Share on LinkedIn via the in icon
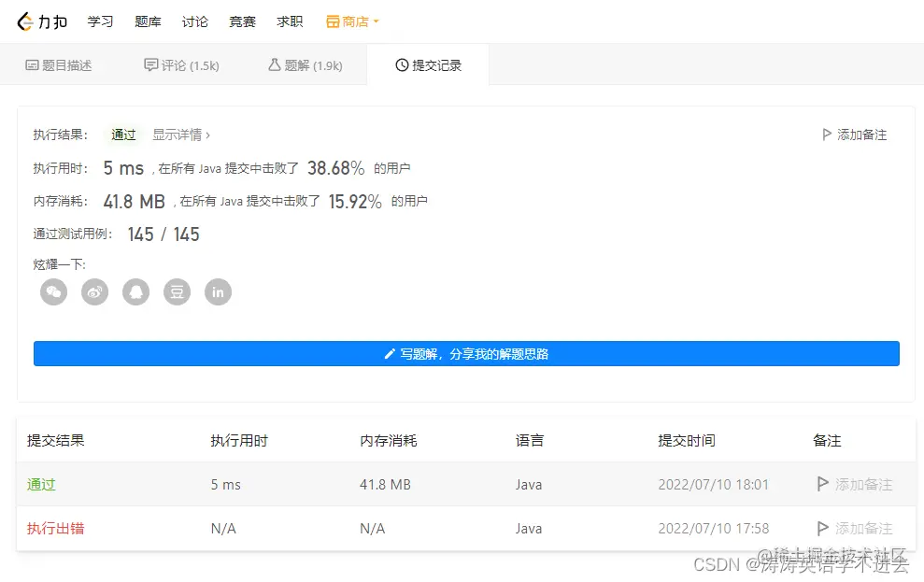This screenshot has width=924, height=582. [218, 291]
